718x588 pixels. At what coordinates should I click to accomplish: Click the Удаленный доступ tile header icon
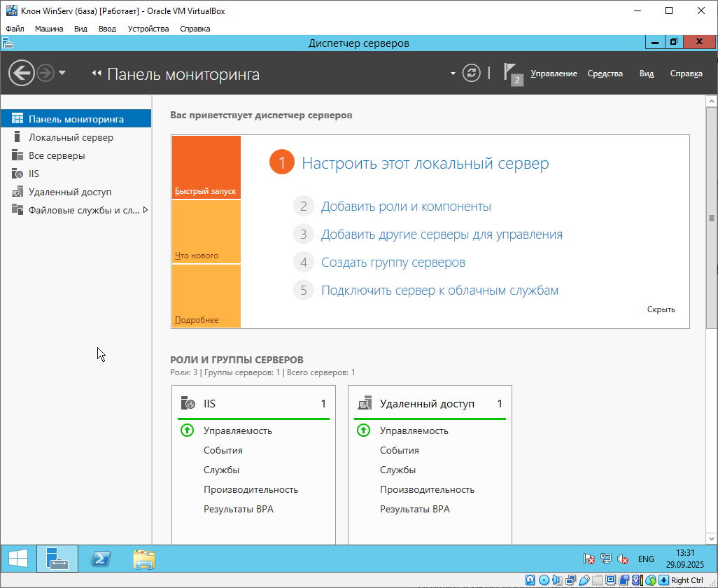365,403
